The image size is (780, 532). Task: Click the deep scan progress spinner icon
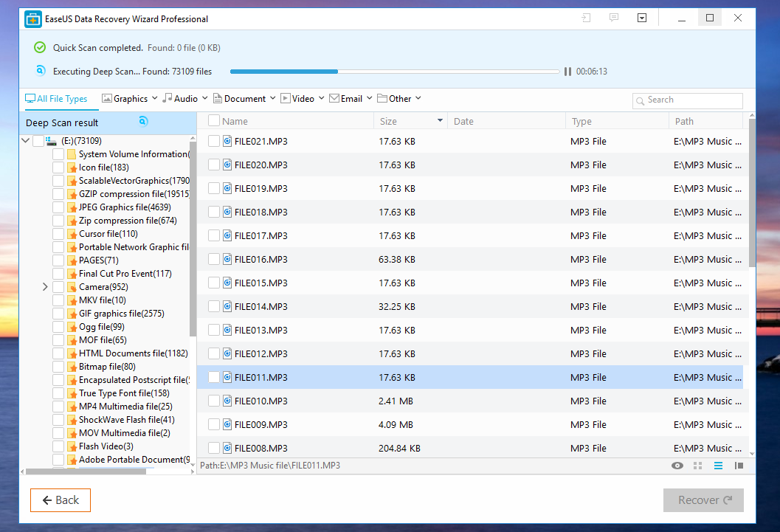[41, 71]
